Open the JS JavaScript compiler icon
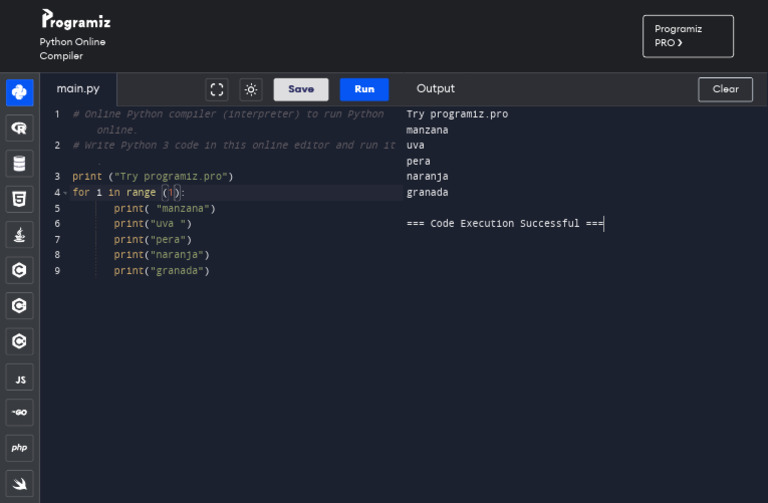Screen dimensions: 768x503 tap(20, 378)
